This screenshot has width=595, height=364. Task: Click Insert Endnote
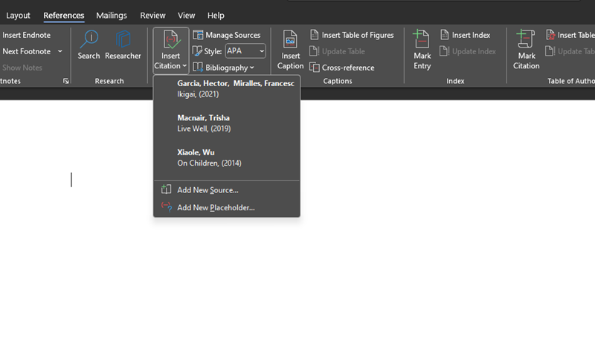26,35
